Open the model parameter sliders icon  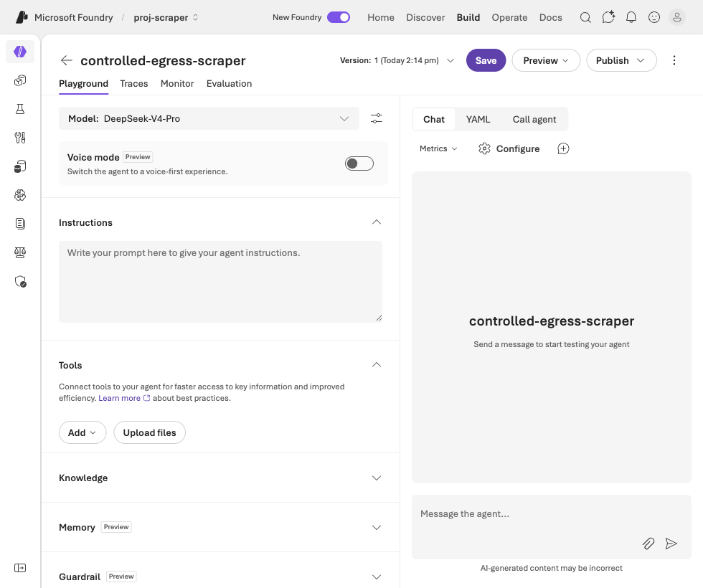pyautogui.click(x=376, y=118)
